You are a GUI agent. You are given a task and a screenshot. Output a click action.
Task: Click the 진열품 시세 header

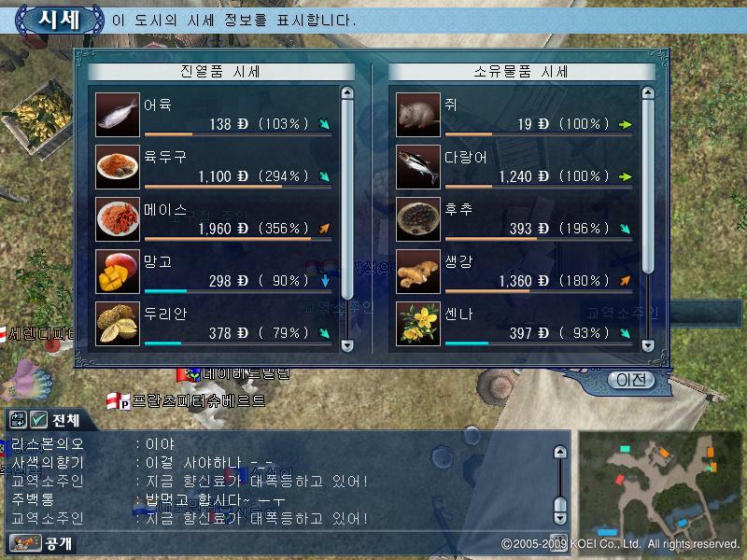(x=221, y=72)
